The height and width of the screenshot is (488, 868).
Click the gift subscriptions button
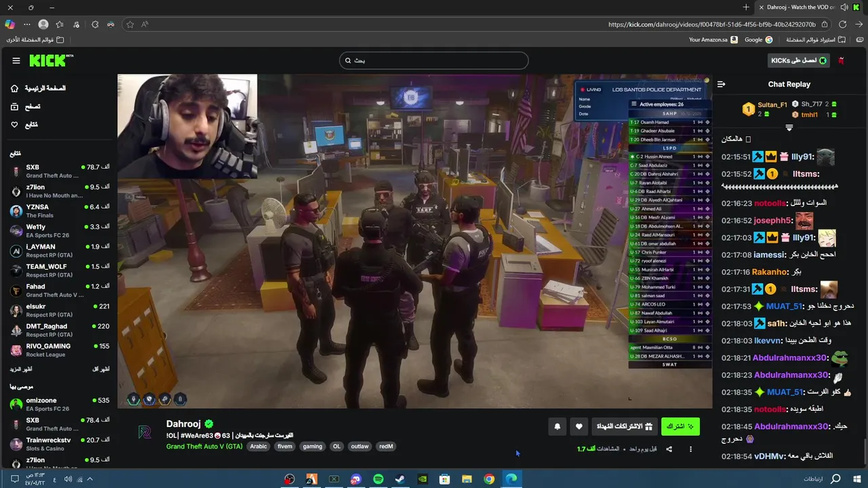click(624, 426)
